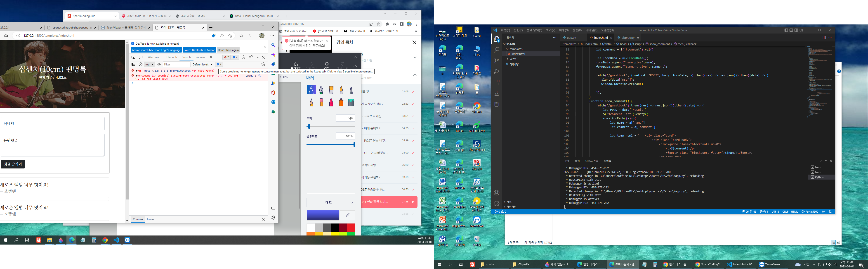Open the top context dropdown in console

149,65
